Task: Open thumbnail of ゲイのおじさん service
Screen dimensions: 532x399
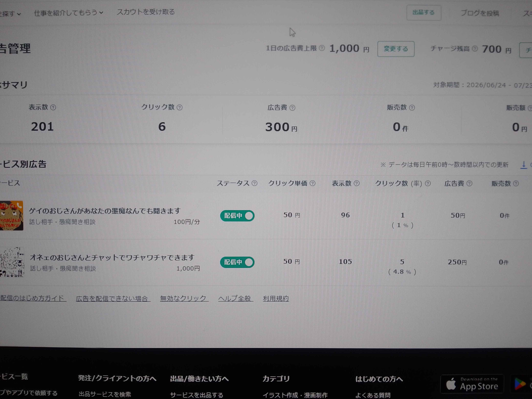Action: [x=11, y=216]
